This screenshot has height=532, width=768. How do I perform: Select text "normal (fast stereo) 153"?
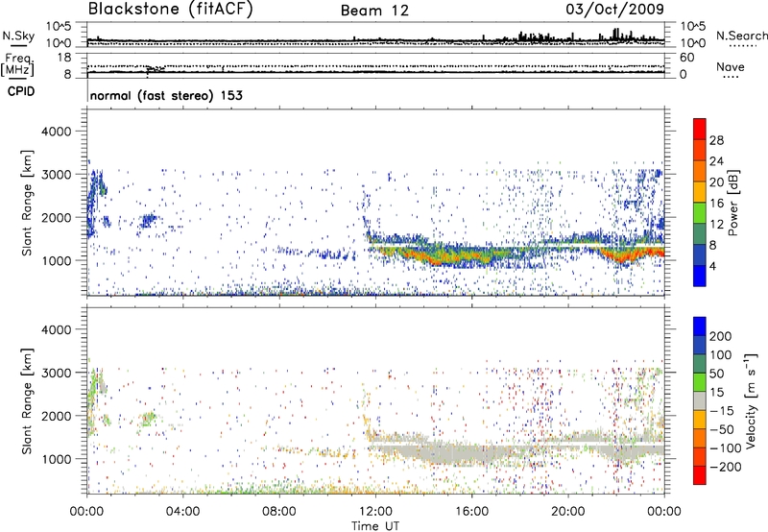pyautogui.click(x=166, y=95)
